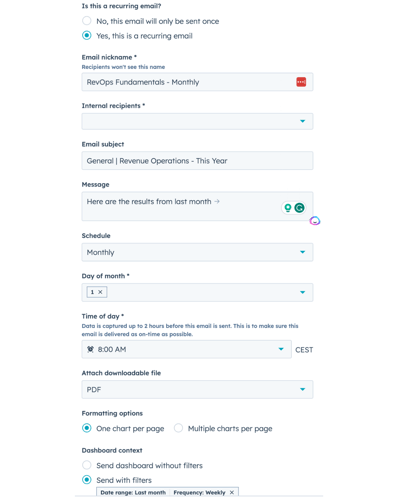Select Send with filters option

point(87,480)
